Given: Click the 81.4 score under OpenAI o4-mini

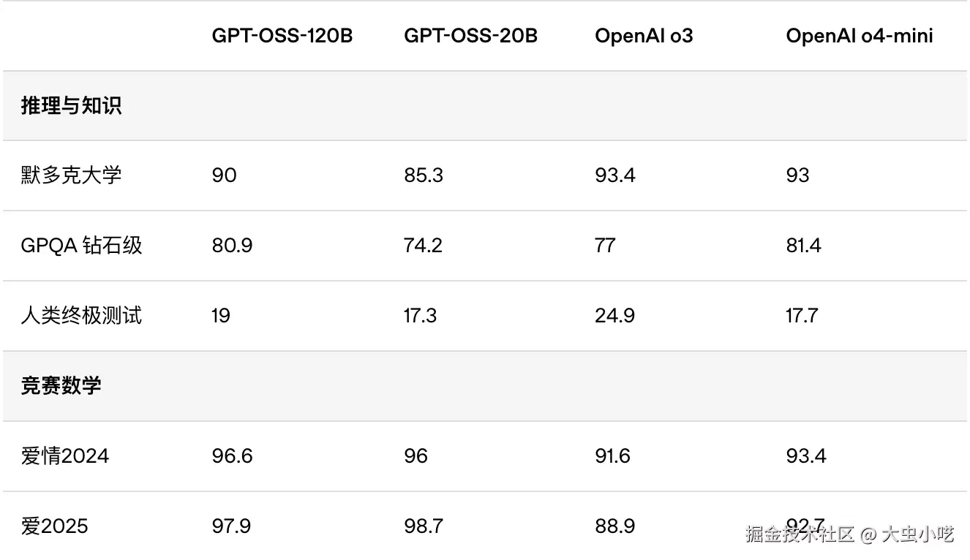Looking at the screenshot, I should point(803,246).
